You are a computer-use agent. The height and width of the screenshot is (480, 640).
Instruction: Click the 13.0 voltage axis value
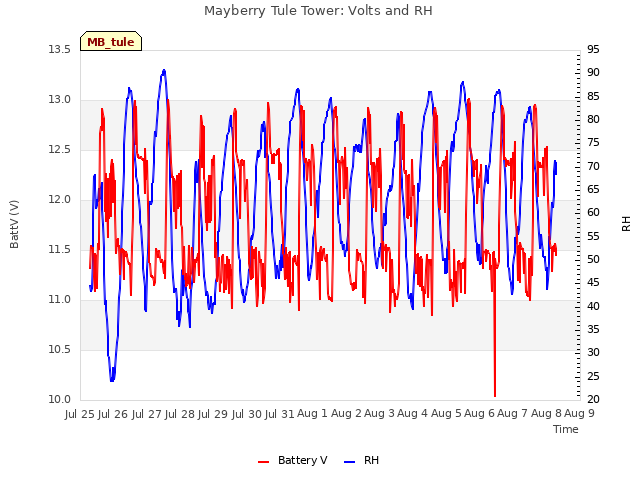coord(60,100)
